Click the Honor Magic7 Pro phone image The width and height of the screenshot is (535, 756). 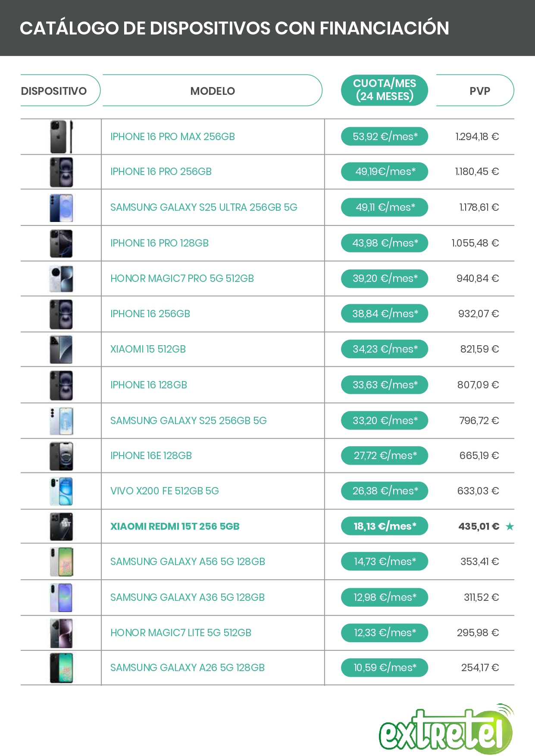(x=61, y=279)
